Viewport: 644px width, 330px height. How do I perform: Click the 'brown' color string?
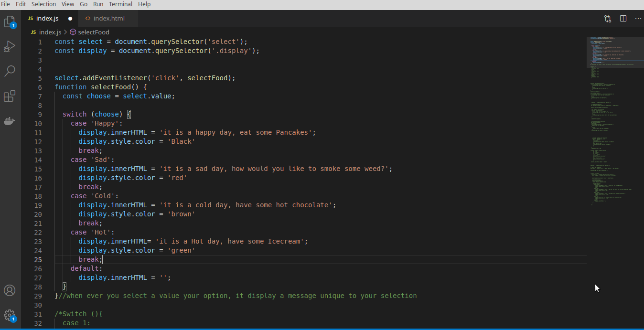click(x=181, y=214)
